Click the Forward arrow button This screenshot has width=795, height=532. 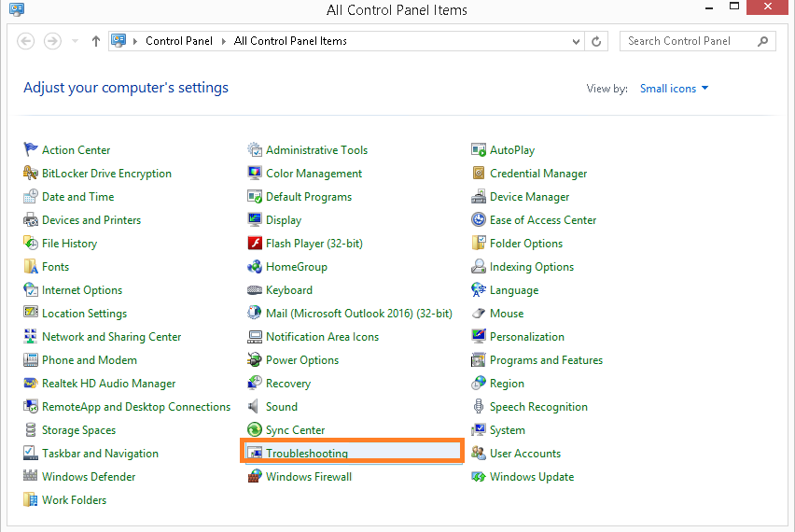(x=53, y=41)
